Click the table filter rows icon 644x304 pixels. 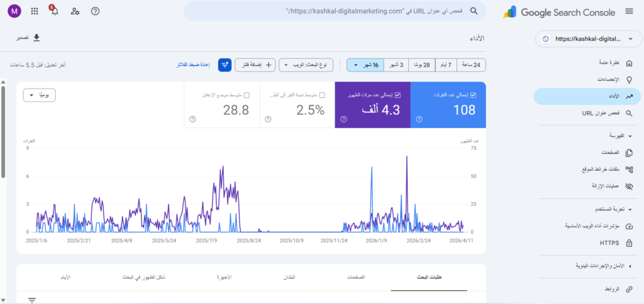32,300
